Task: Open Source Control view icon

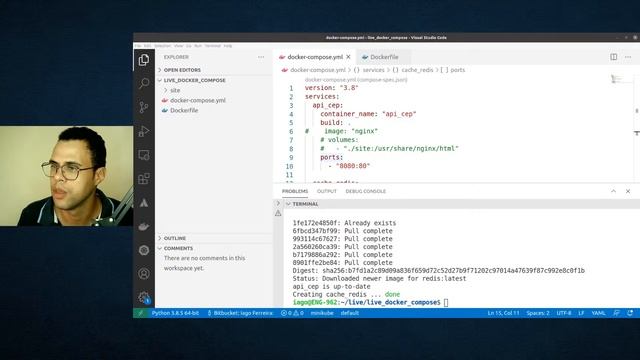Action: click(144, 107)
